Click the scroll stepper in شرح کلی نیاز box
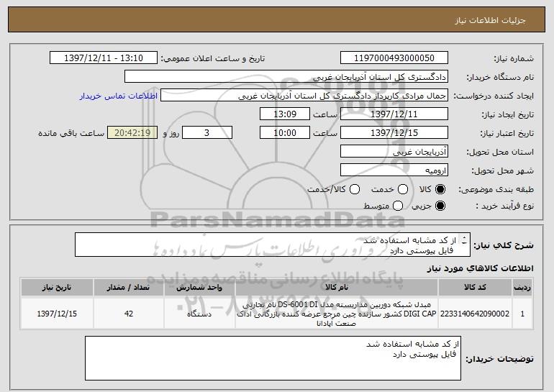554x392 pixels. point(464,240)
